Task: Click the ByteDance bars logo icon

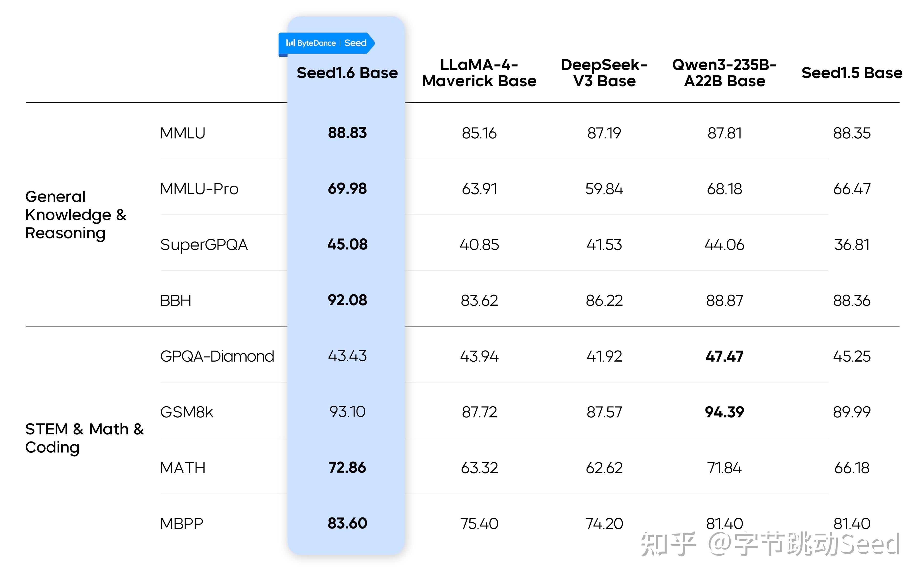Action: (291, 43)
